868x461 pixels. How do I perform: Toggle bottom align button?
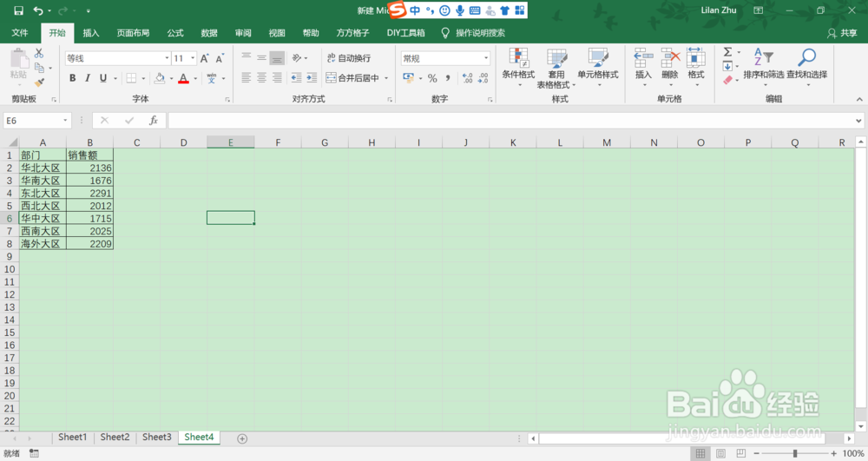[278, 58]
